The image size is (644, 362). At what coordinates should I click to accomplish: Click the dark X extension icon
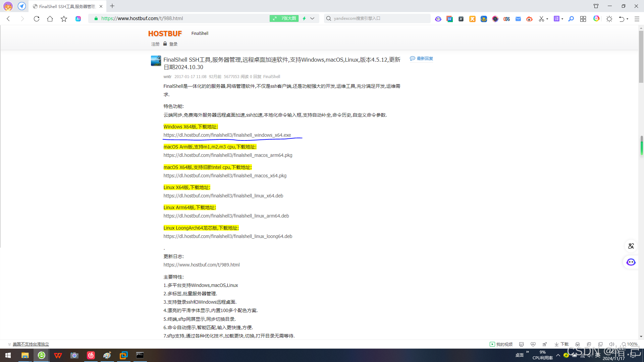pos(461,19)
